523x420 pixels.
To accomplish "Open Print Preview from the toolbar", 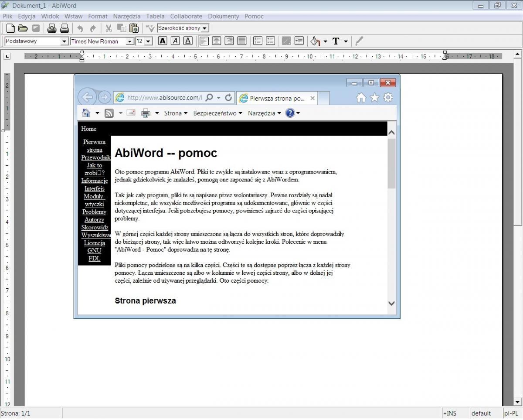I will 52,28.
